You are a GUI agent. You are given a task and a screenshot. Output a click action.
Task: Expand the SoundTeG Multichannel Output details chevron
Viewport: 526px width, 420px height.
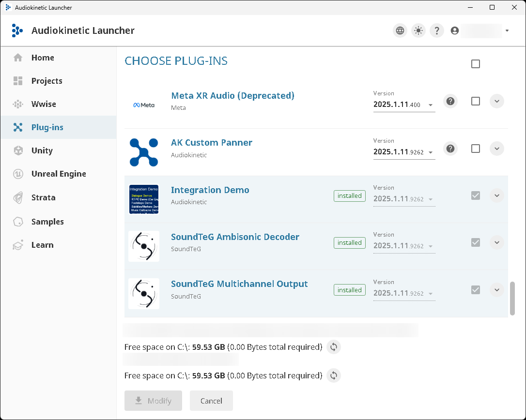pyautogui.click(x=497, y=290)
